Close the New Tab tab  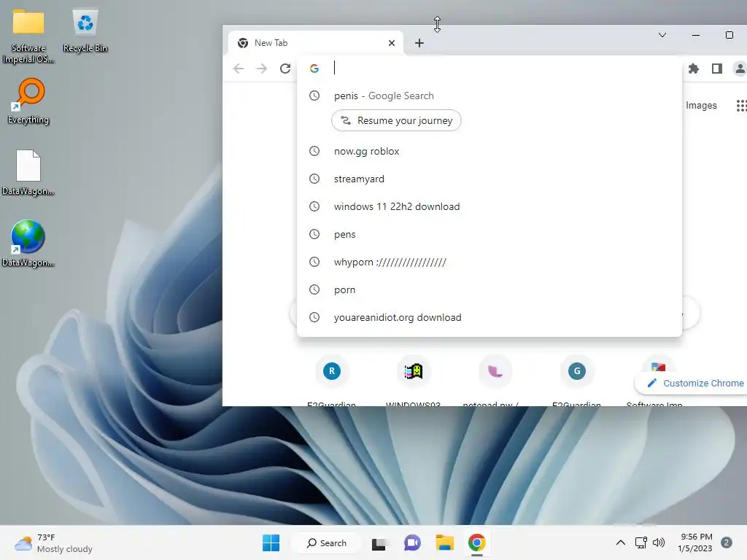(392, 43)
